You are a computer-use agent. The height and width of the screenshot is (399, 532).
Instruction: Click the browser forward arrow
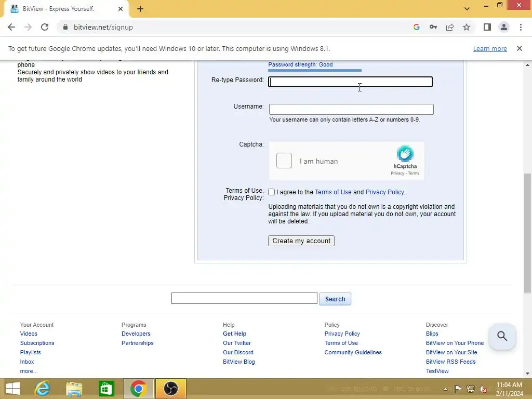tap(28, 27)
